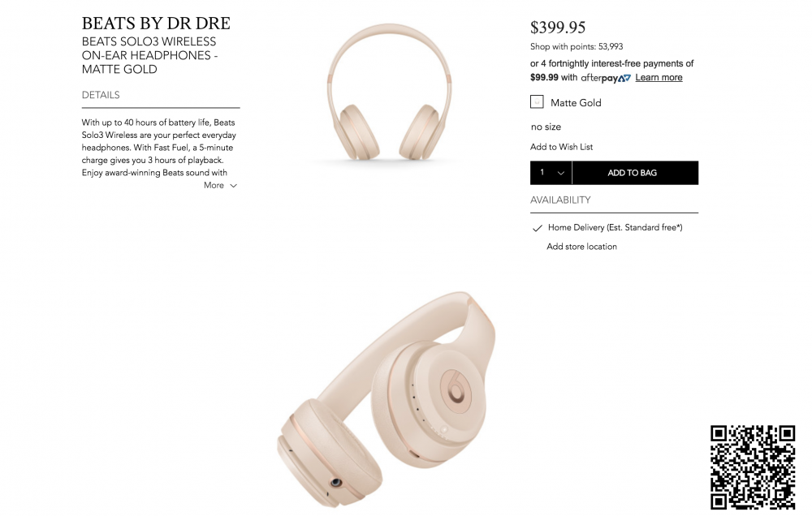
Task: Open the DETAILS tab
Action: point(101,95)
